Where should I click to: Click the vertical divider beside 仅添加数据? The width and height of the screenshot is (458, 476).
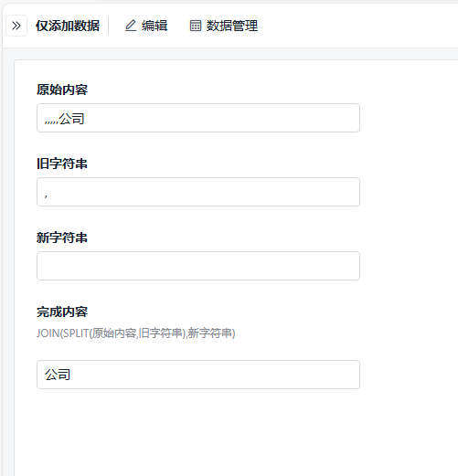(109, 26)
